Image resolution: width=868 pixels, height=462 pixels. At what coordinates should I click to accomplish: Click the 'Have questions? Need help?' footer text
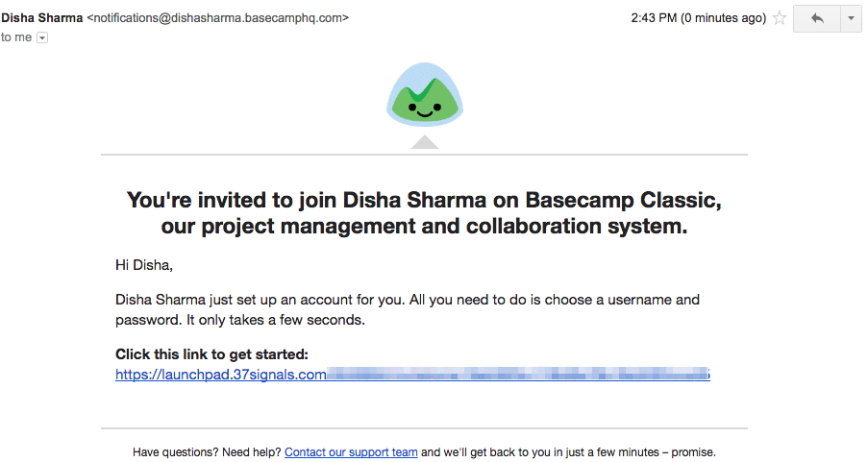pyautogui.click(x=207, y=452)
